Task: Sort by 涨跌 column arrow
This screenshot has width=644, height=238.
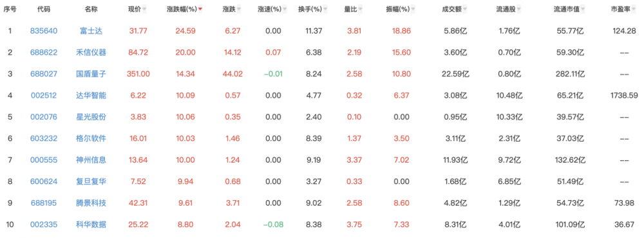Action: (x=239, y=10)
